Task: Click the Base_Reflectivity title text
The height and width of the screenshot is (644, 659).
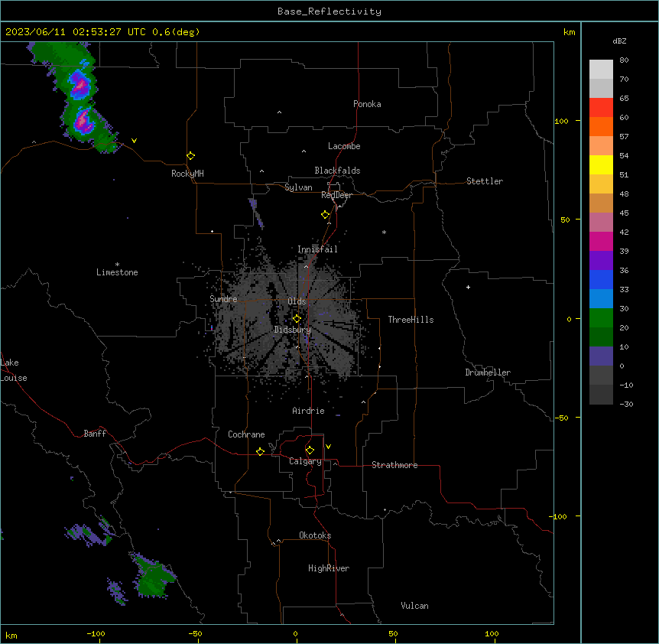Action: click(x=329, y=11)
